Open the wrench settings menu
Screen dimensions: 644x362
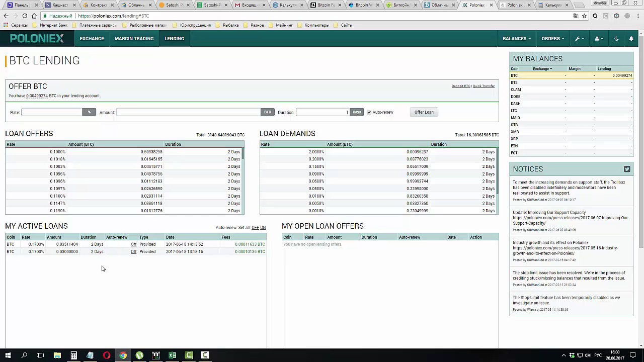pyautogui.click(x=579, y=39)
